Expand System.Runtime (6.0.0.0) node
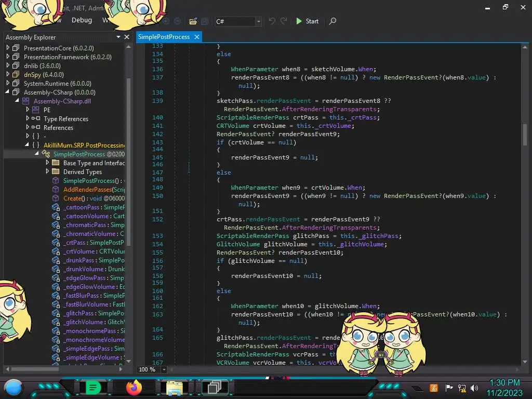 8,83
